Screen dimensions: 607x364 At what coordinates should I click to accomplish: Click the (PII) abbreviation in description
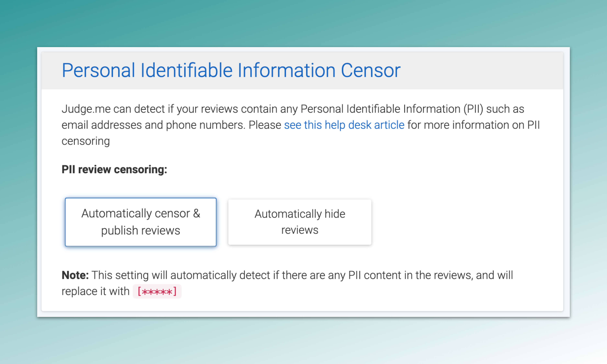click(x=473, y=109)
